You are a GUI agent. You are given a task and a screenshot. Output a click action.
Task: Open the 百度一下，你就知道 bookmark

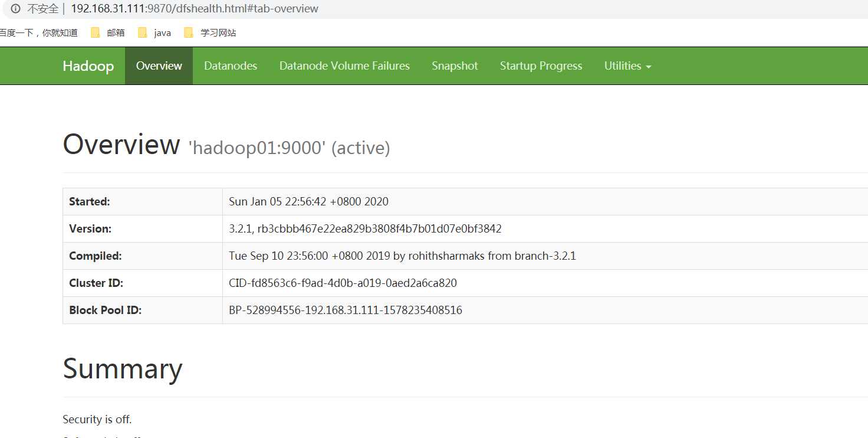click(39, 33)
